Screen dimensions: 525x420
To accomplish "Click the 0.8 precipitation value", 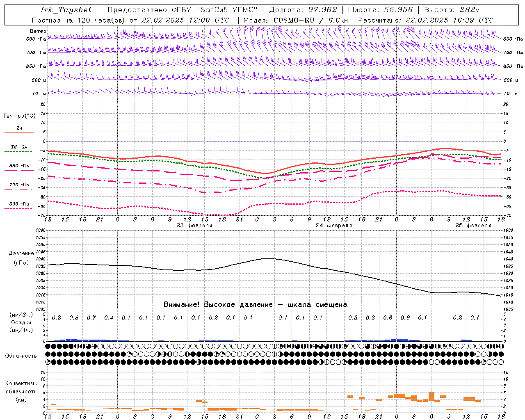I will tap(74, 318).
